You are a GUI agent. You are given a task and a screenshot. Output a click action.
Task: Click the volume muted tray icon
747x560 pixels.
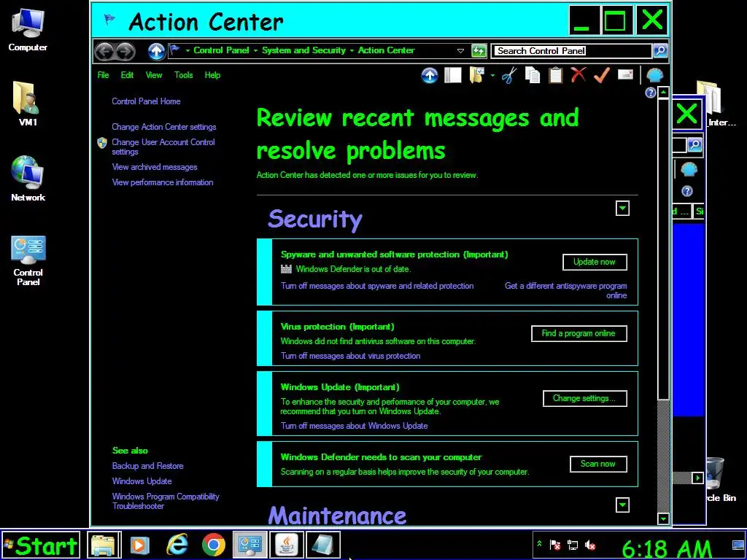[590, 545]
